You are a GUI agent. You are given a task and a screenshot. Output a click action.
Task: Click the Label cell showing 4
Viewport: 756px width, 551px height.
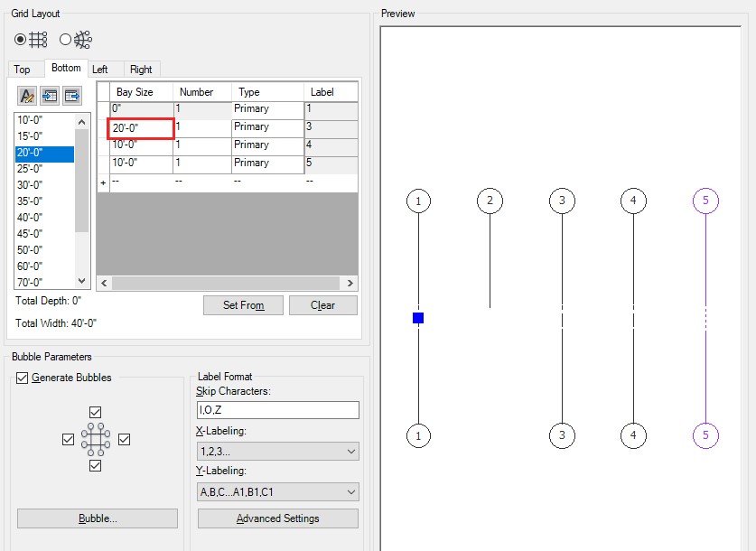[331, 146]
